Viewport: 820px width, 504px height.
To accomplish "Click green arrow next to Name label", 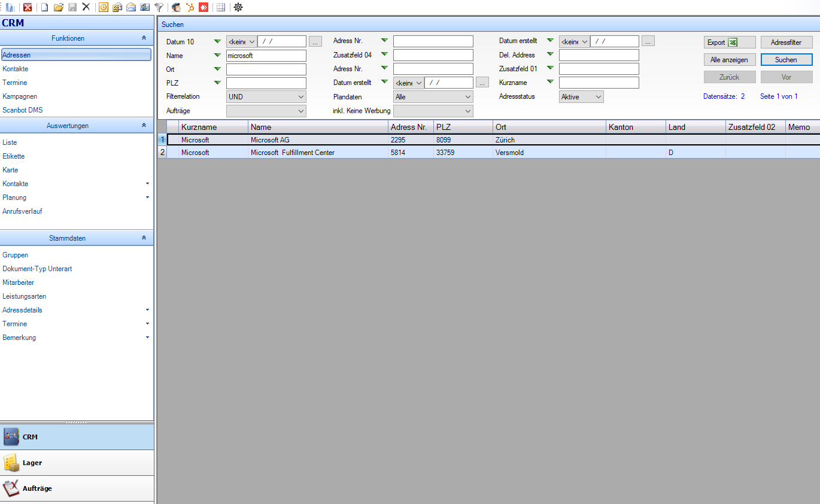I will pyautogui.click(x=217, y=55).
